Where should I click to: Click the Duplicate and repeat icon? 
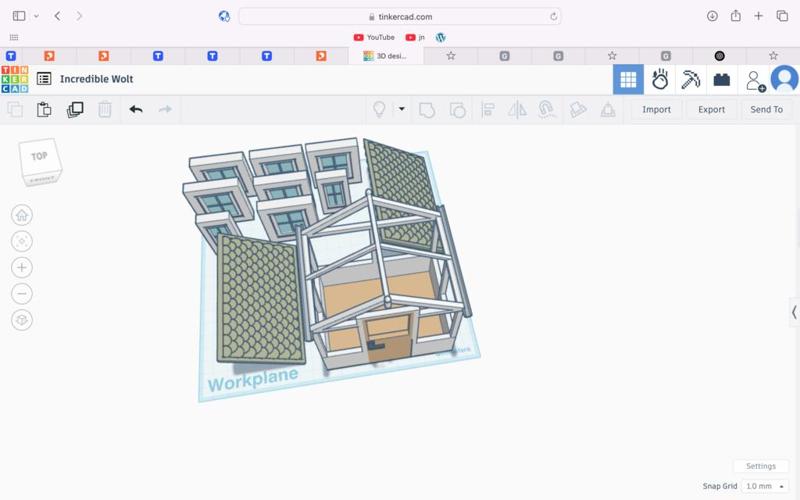tap(75, 109)
